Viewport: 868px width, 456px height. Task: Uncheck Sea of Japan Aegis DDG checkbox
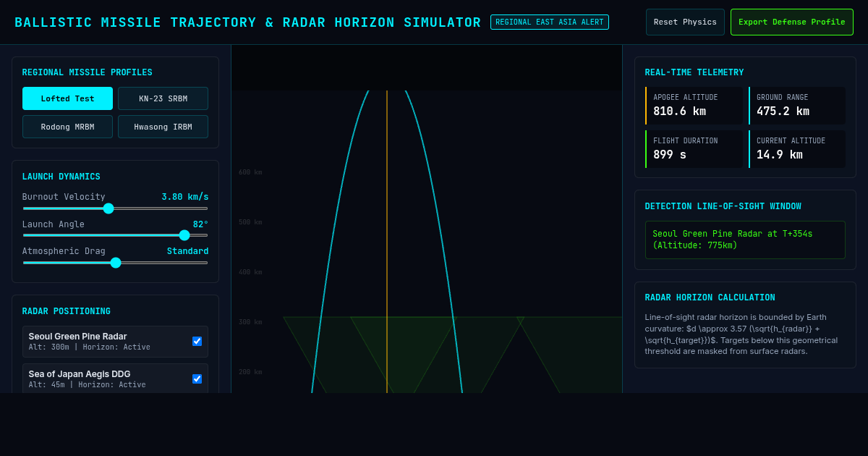[x=197, y=379]
